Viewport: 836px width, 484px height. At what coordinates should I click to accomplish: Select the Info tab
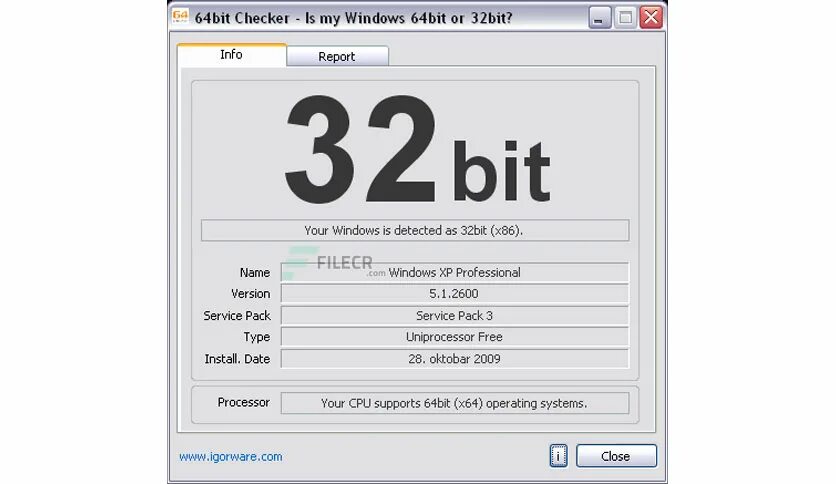click(231, 54)
